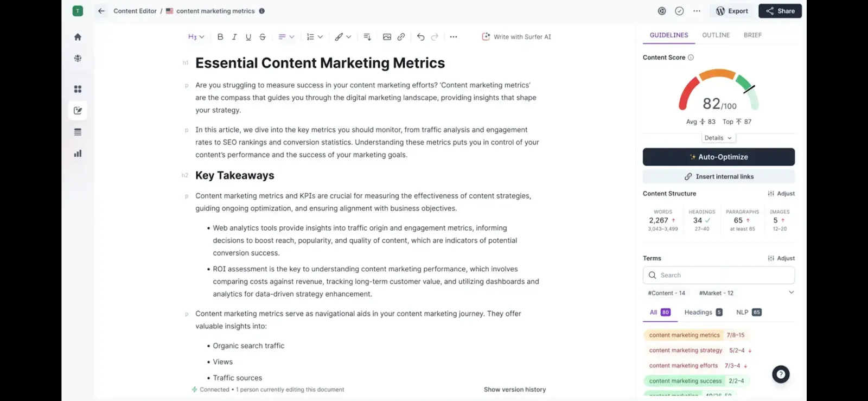This screenshot has height=401, width=868.
Task: Open Show version history
Action: click(515, 390)
